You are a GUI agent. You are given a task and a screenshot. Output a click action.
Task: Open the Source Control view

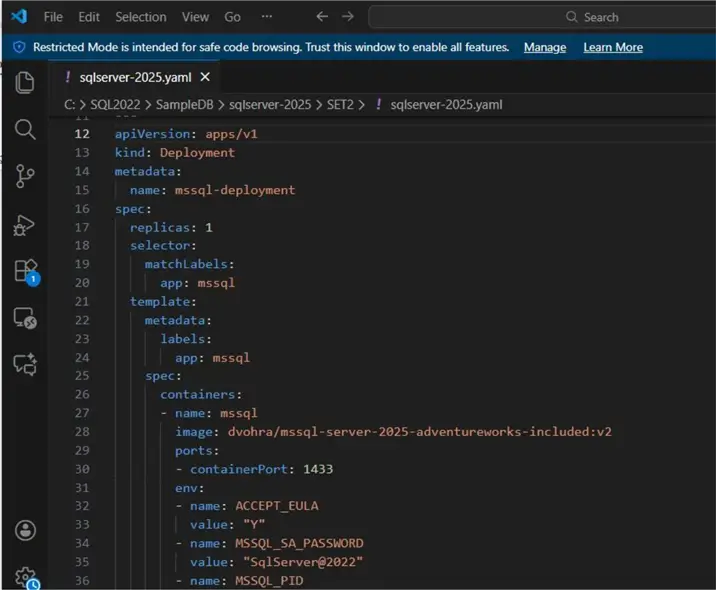25,176
